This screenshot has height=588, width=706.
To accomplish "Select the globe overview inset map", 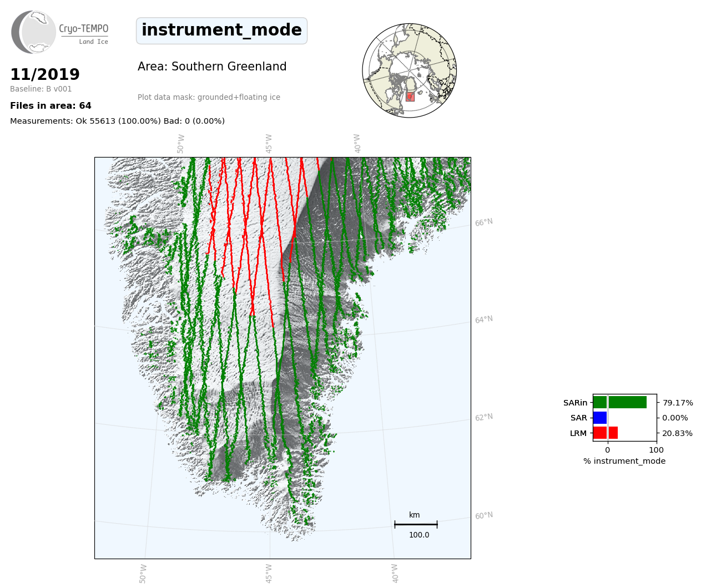I will point(409,70).
